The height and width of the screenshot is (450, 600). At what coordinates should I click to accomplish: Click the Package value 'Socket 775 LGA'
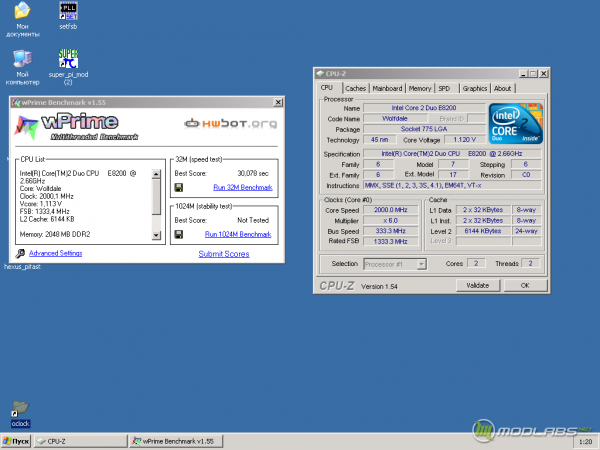424,129
